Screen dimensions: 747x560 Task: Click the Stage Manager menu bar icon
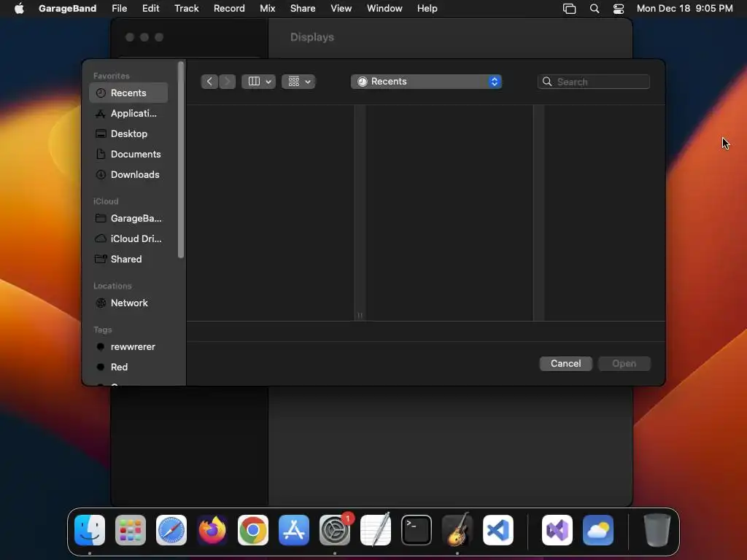coord(569,8)
